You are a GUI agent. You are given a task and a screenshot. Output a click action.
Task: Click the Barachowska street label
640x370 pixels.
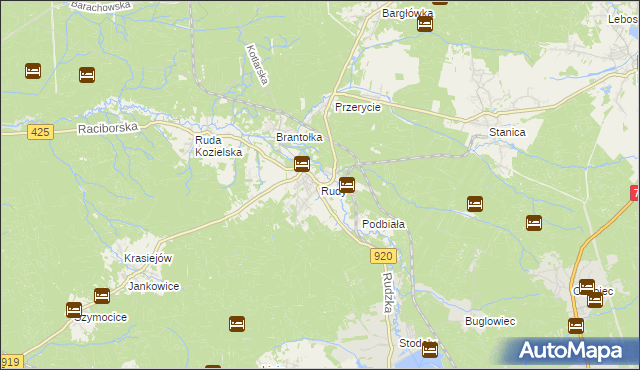click(x=101, y=7)
